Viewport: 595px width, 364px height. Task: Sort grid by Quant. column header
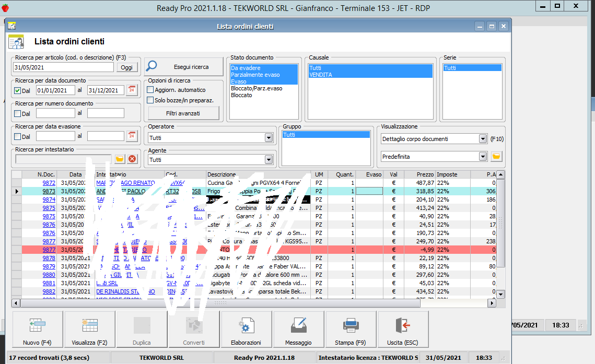point(341,174)
